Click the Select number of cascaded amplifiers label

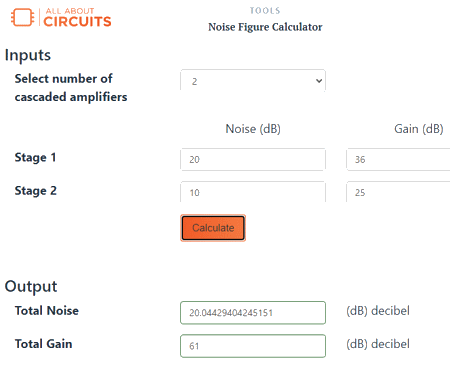[x=71, y=88]
